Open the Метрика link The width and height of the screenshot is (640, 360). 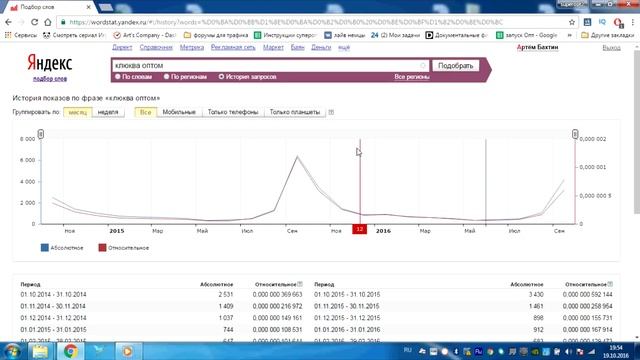pyautogui.click(x=192, y=47)
